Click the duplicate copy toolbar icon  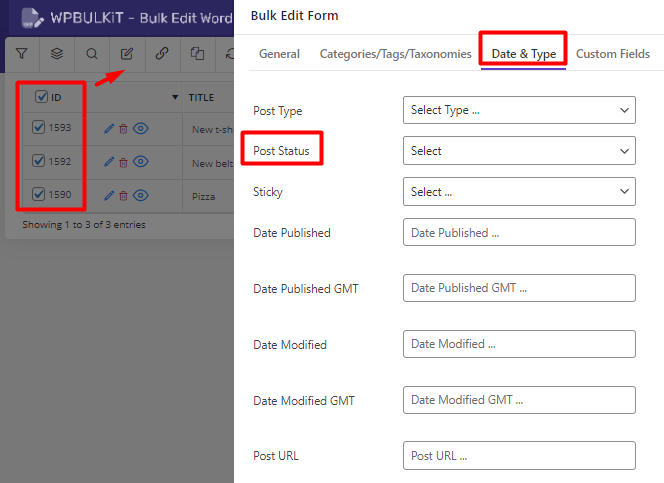(x=197, y=53)
